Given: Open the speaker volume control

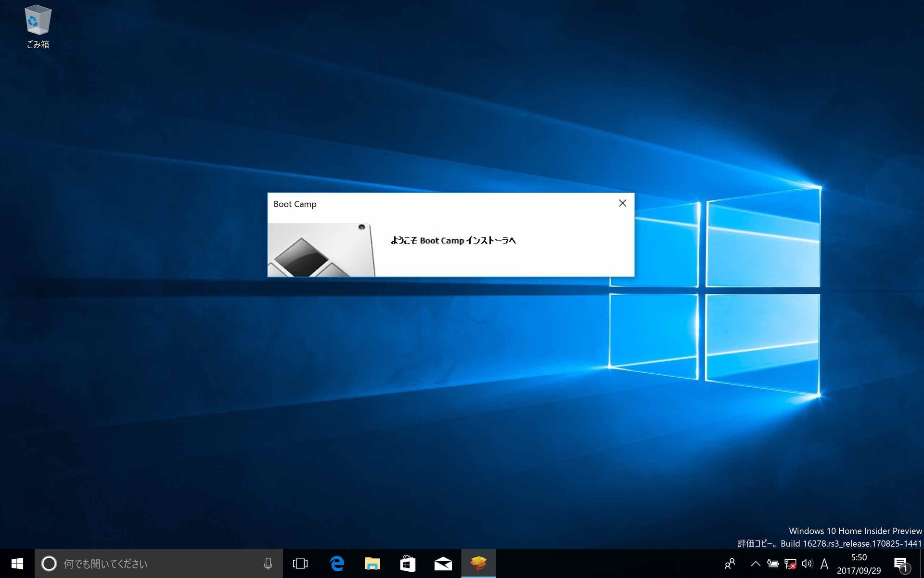Looking at the screenshot, I should tap(807, 564).
